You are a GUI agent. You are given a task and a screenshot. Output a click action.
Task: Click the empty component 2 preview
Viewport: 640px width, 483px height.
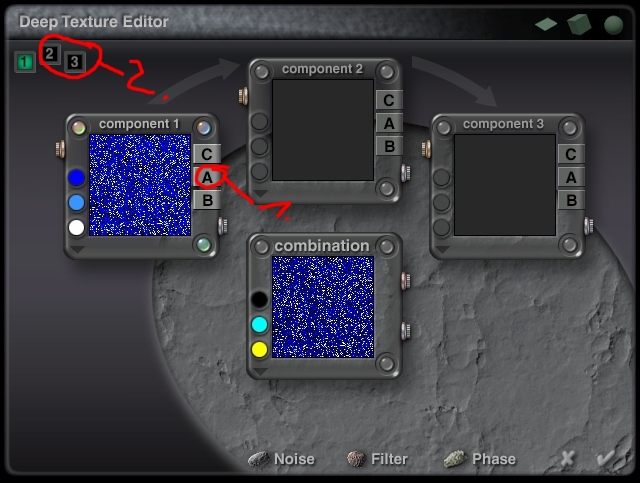coord(323,130)
